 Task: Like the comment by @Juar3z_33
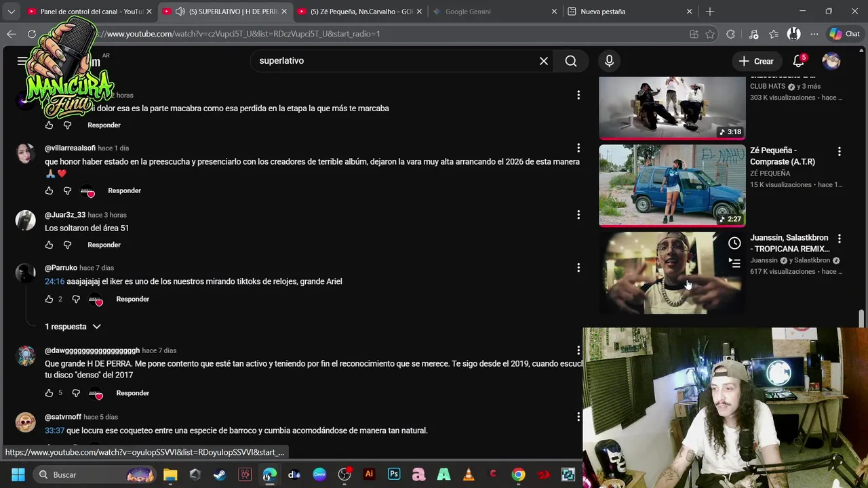tap(49, 245)
